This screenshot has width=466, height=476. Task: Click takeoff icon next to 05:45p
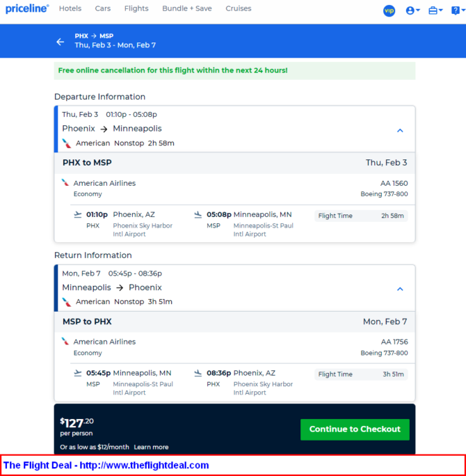[x=78, y=373]
